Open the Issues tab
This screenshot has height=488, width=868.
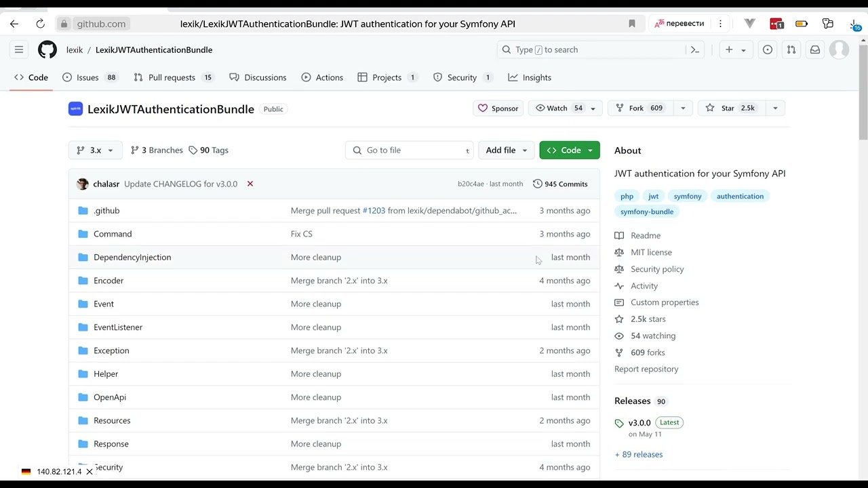coord(90,77)
